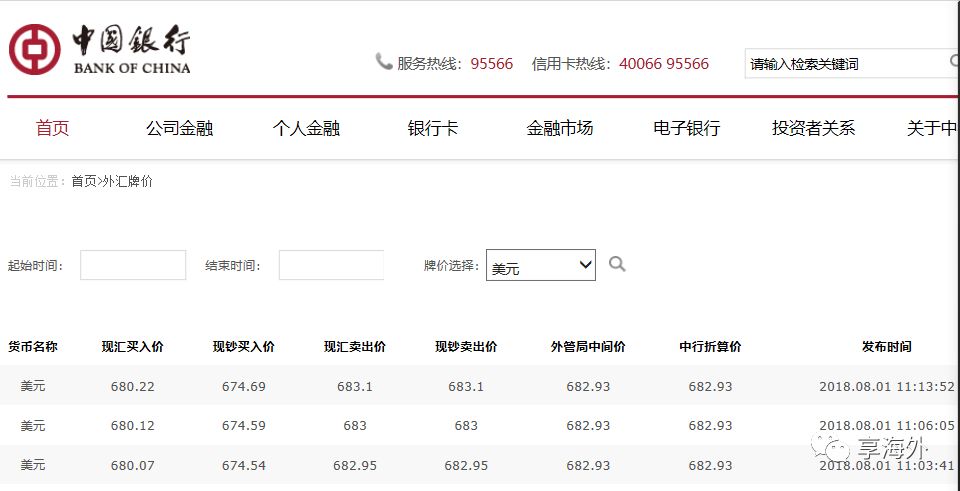Focus the 结束时间 end date field
This screenshot has width=960, height=491.
pos(331,265)
